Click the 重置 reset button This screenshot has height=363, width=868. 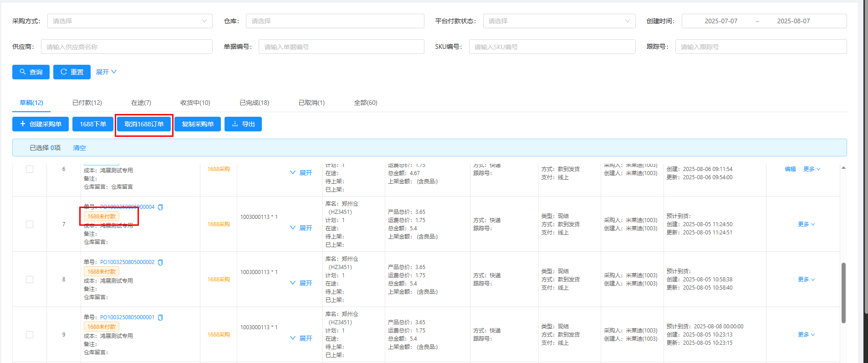(x=72, y=72)
